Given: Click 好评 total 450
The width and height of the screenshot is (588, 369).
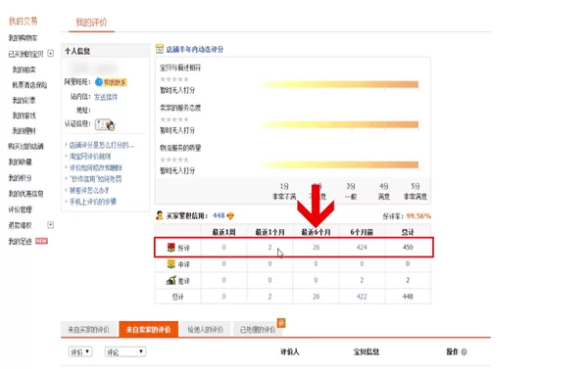Looking at the screenshot, I should (408, 248).
